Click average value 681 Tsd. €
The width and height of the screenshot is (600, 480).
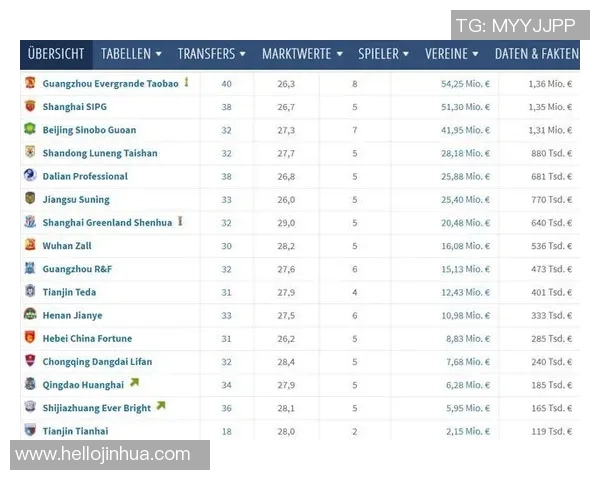(x=551, y=176)
